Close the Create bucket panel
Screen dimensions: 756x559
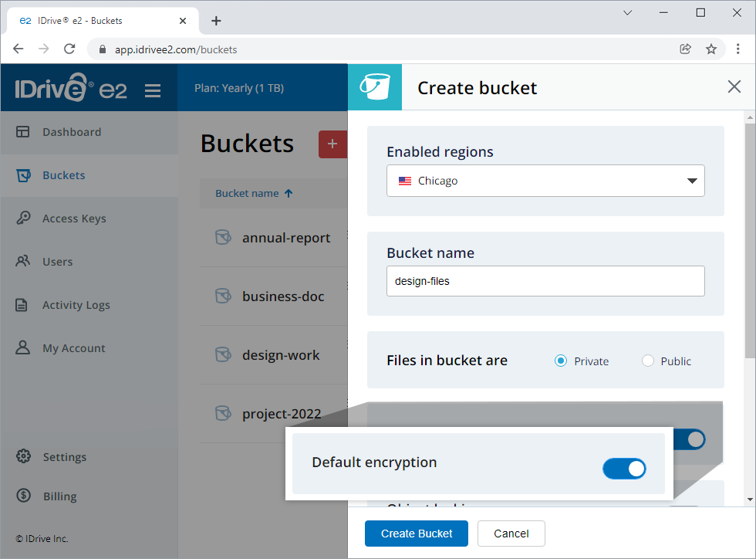click(x=734, y=87)
